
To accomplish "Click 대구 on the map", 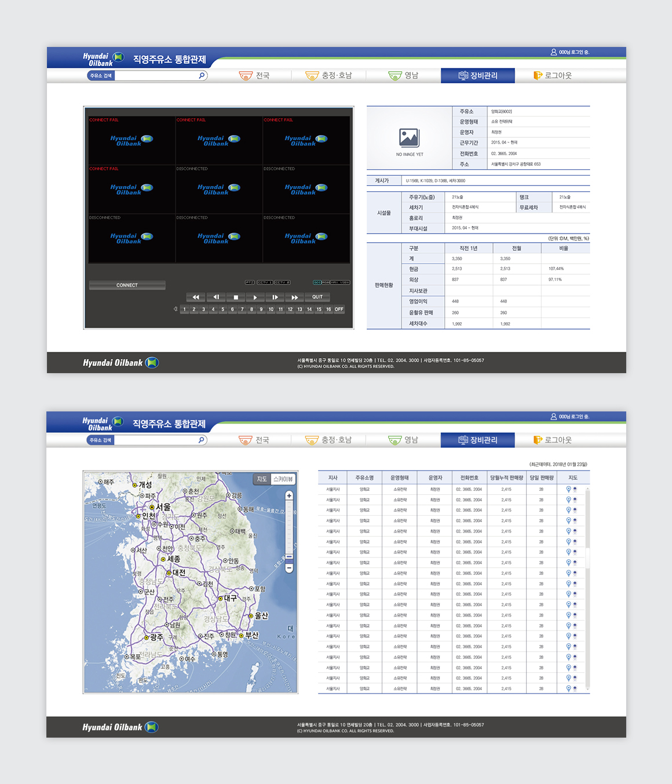I will pyautogui.click(x=227, y=598).
